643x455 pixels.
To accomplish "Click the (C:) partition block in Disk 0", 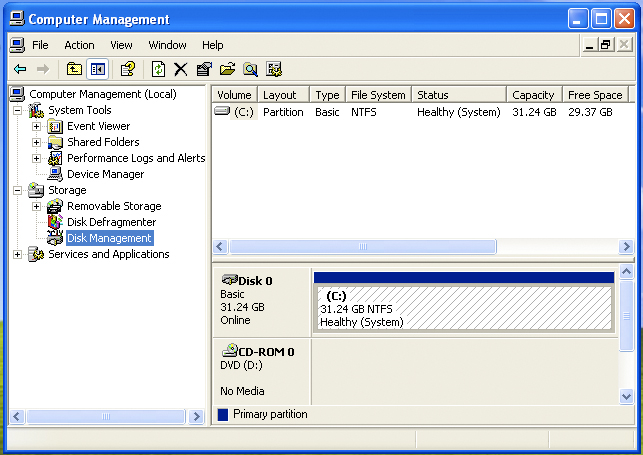I will click(x=464, y=308).
